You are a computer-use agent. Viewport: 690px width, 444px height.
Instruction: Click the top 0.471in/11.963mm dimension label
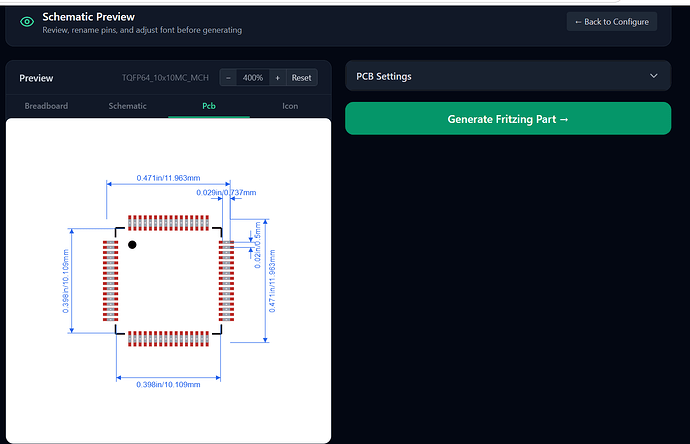pos(168,178)
